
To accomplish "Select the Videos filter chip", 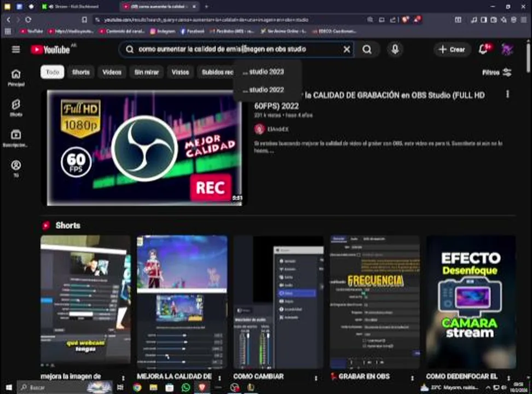I will 112,72.
